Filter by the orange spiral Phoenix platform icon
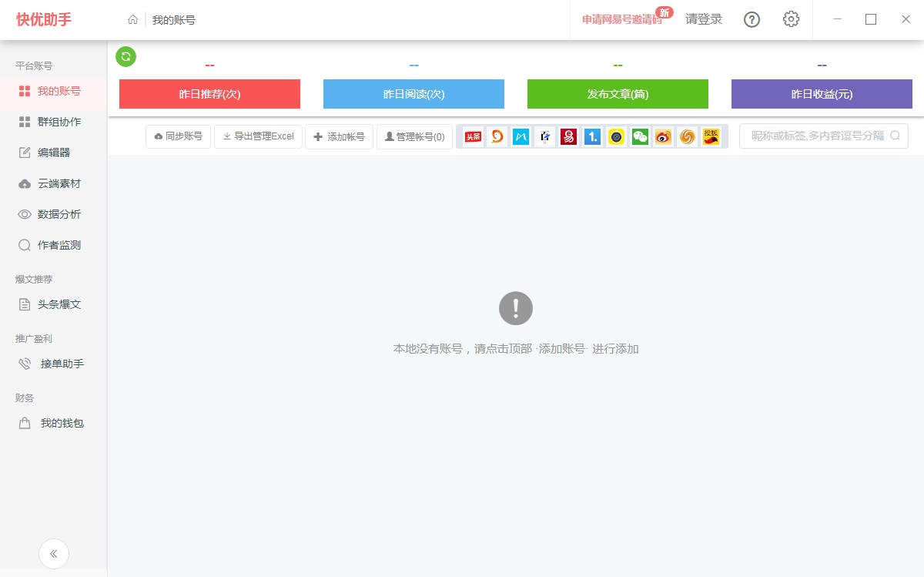Image resolution: width=924 pixels, height=577 pixels. pyautogui.click(x=687, y=136)
